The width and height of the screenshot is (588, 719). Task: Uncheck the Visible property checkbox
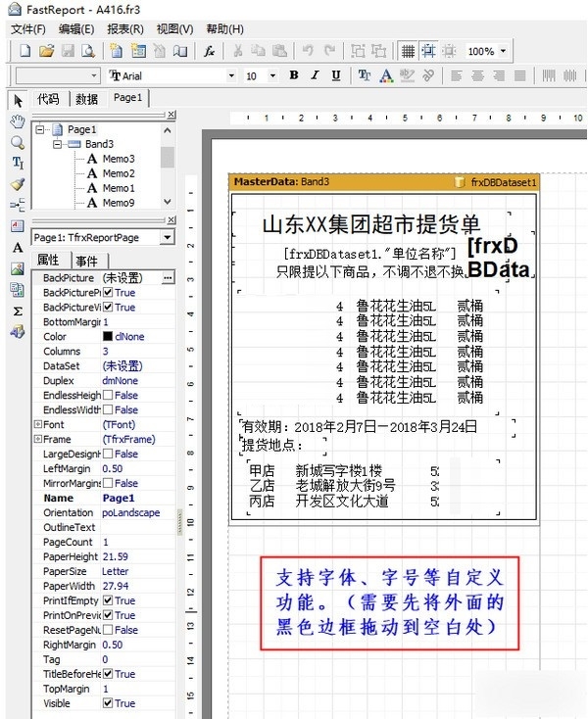pyautogui.click(x=108, y=703)
